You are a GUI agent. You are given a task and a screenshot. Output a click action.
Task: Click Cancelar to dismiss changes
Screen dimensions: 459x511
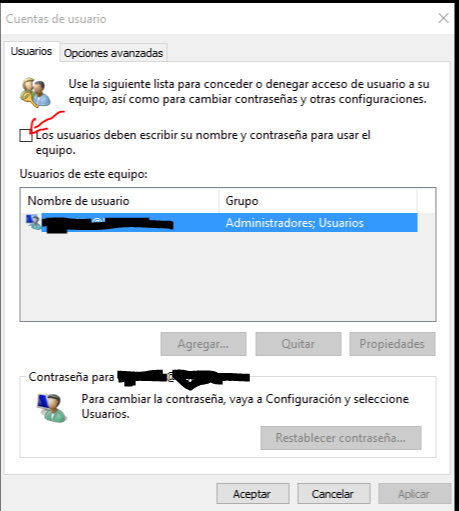coord(333,494)
